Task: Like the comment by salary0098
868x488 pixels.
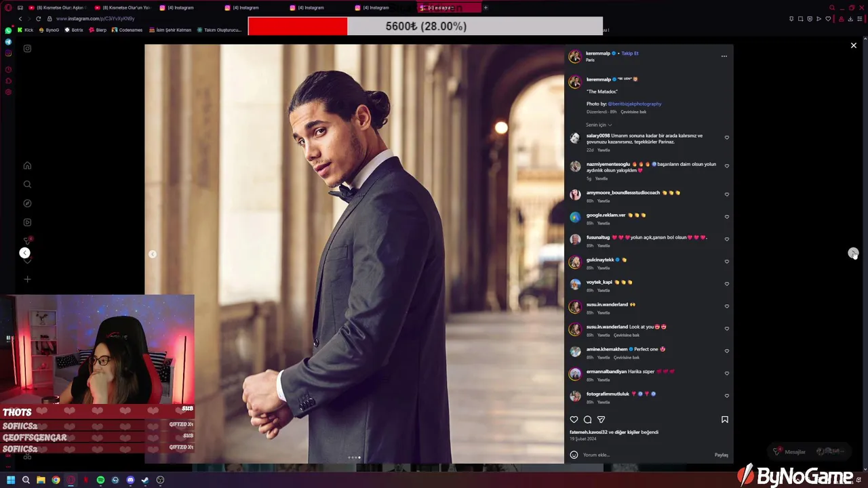Action: coord(727,138)
